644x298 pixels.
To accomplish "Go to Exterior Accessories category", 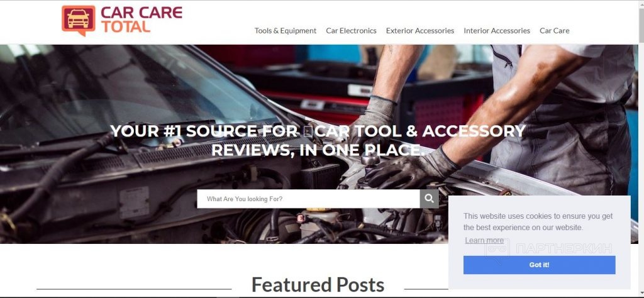I will 420,31.
